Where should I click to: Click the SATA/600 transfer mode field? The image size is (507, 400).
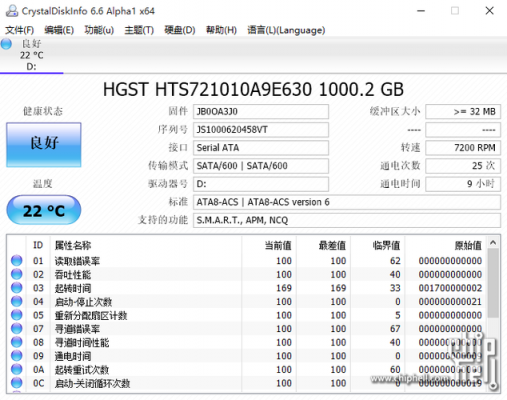[x=261, y=166]
